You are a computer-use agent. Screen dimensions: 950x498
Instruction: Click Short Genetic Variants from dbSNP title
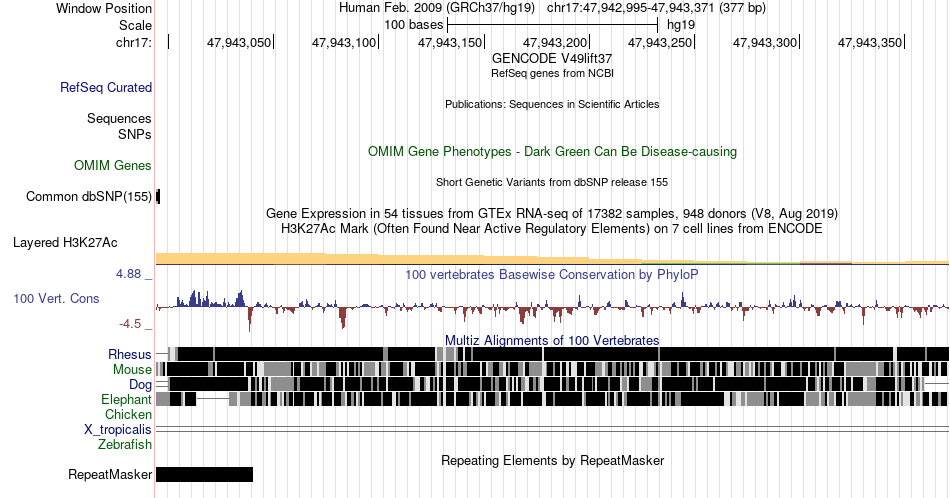point(552,182)
